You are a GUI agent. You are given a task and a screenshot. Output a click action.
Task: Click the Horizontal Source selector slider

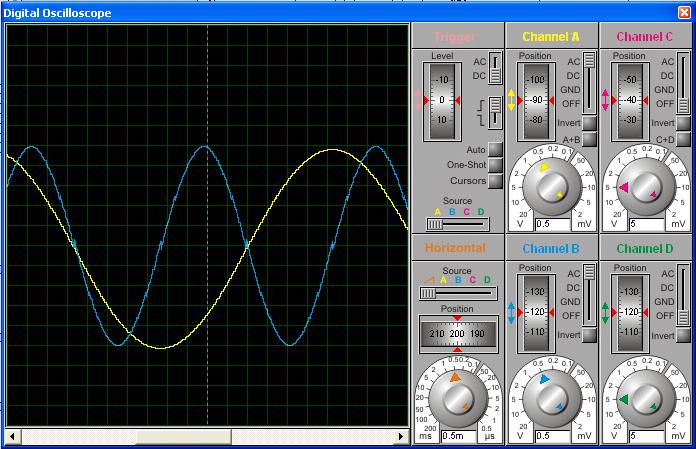(x=458, y=293)
